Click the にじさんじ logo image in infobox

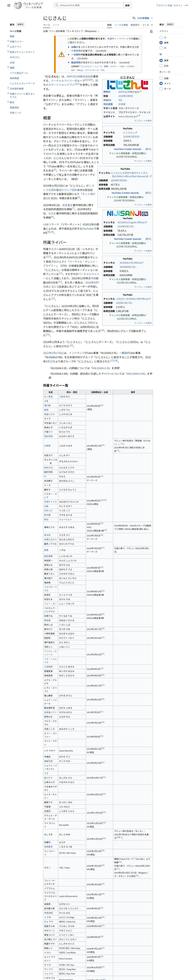click(128, 84)
